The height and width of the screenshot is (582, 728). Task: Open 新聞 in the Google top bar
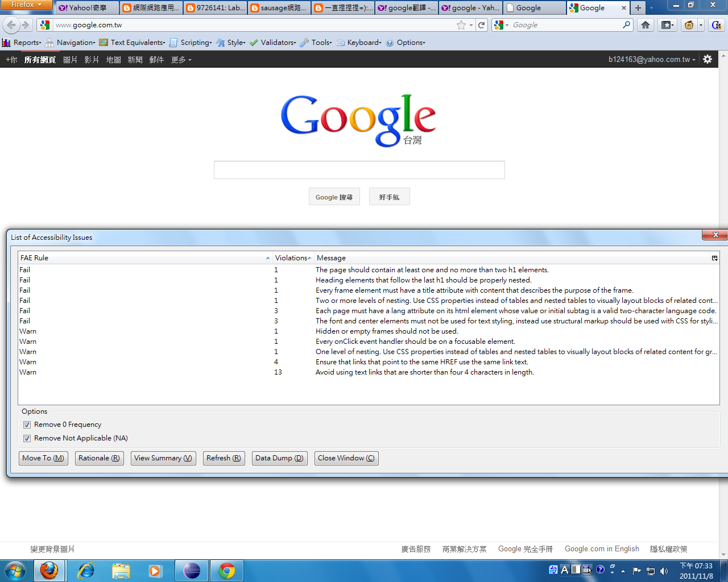click(x=135, y=60)
